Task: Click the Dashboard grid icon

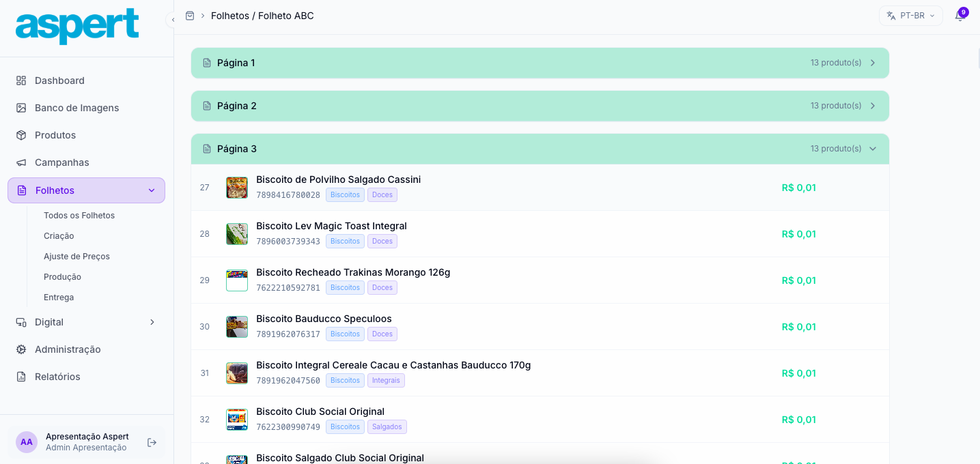Action: (21, 81)
